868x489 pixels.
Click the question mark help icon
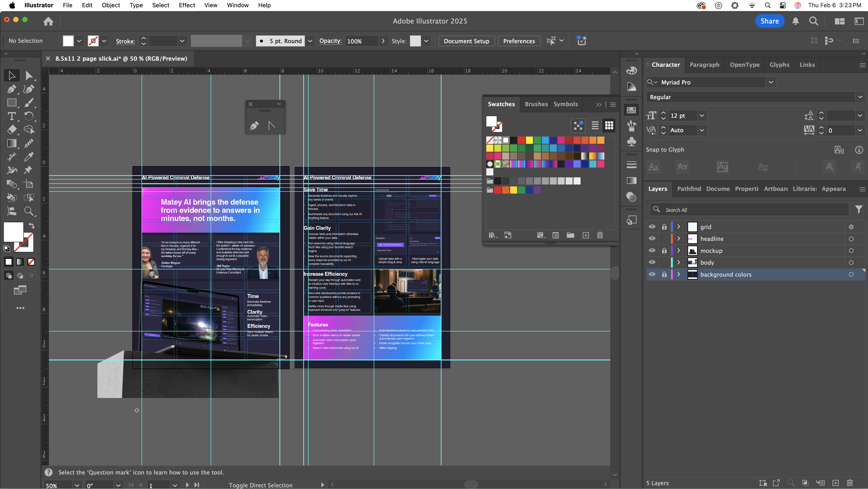click(49, 472)
